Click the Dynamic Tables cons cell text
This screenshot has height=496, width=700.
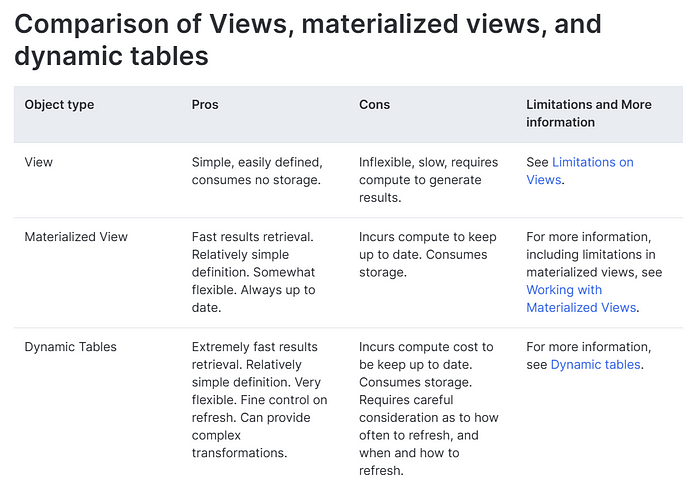(429, 409)
